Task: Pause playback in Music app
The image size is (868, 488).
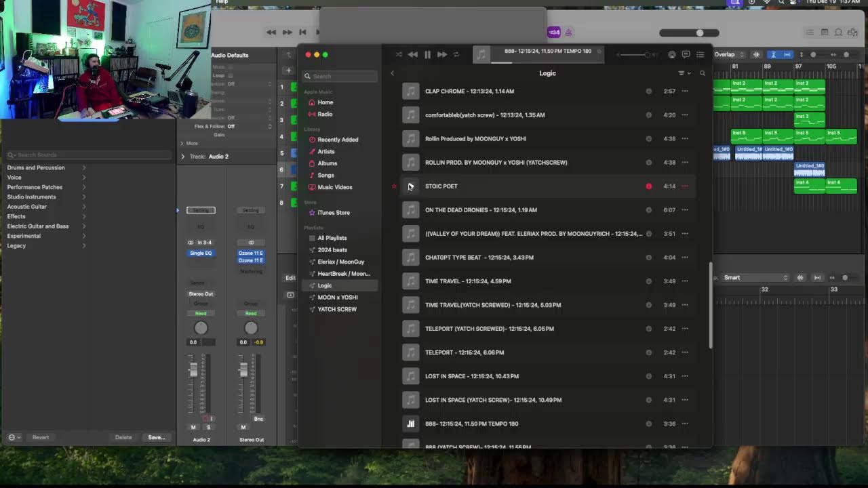Action: (x=427, y=55)
